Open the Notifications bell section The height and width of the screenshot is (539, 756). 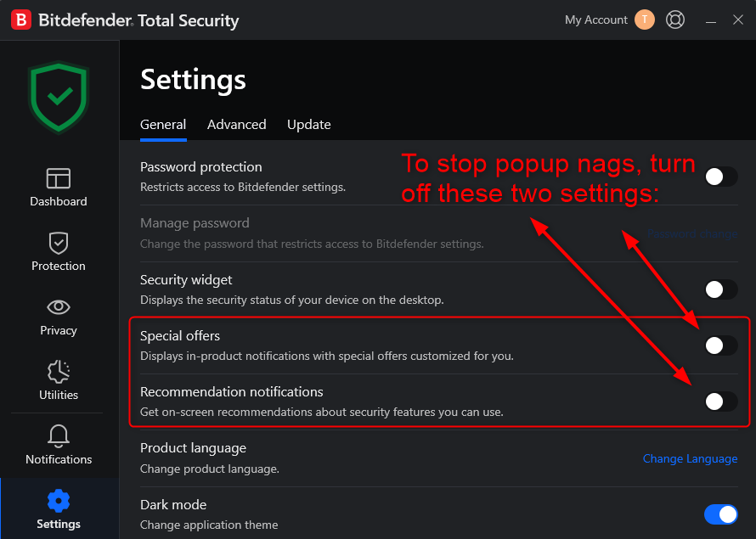coord(59,446)
